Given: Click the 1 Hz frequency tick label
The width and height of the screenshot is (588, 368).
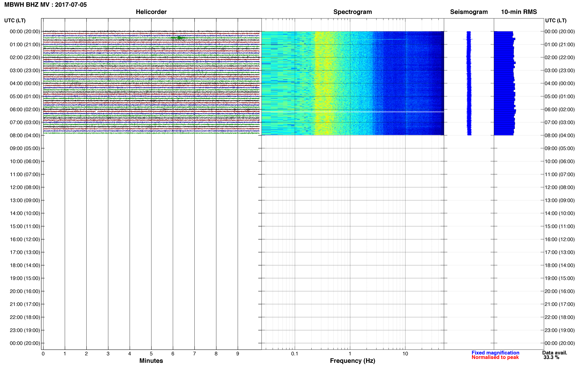Looking at the screenshot, I should pos(350,354).
